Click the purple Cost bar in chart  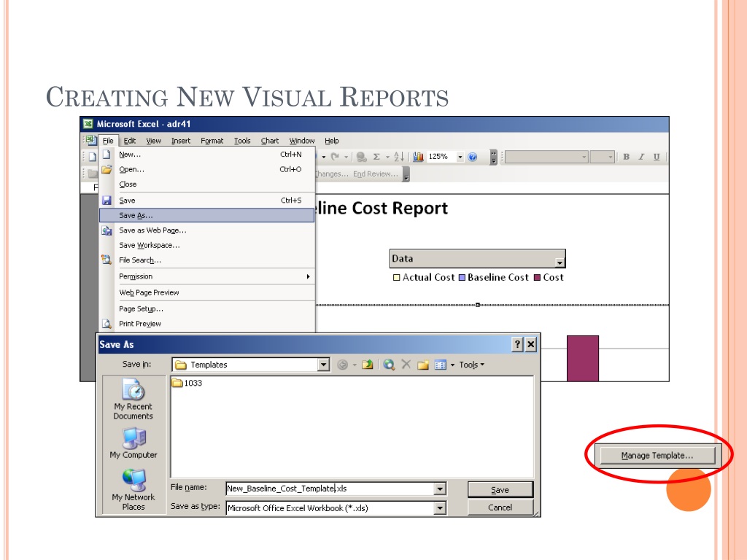[x=583, y=358]
